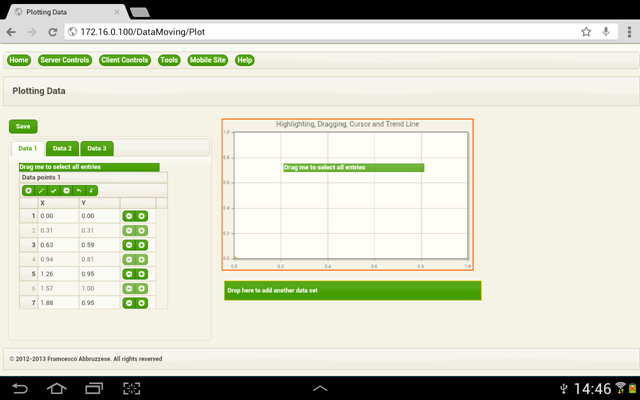Close the Plotting Data browser tab
This screenshot has width=640, height=400.
pyautogui.click(x=117, y=12)
